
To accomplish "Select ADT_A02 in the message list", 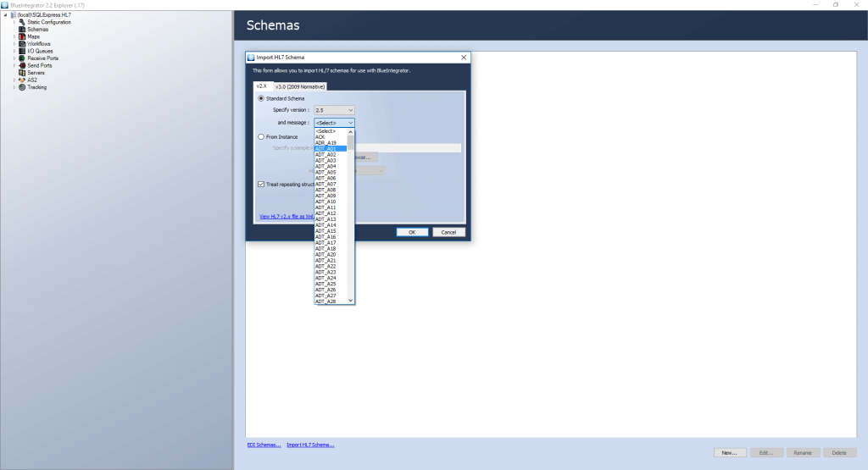I will (331, 155).
